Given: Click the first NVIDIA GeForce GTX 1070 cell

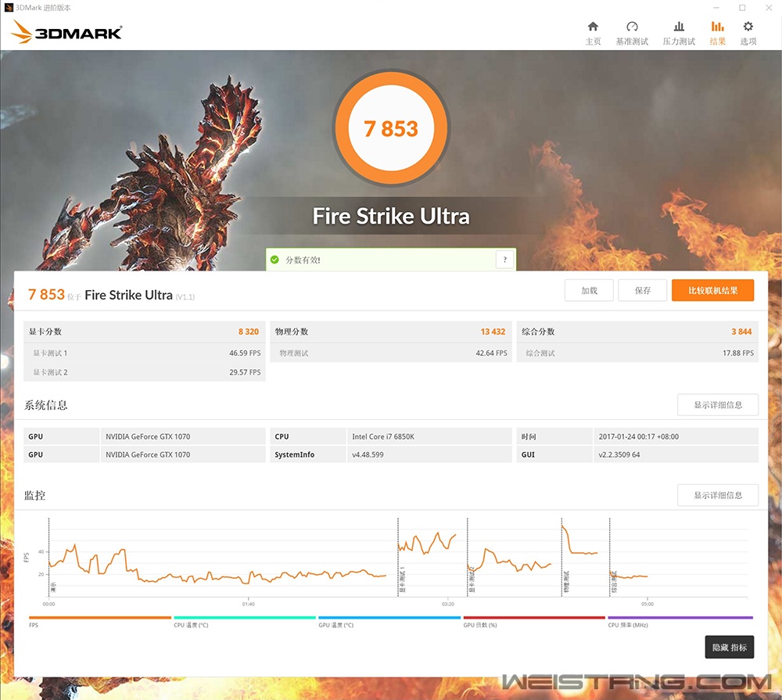Looking at the screenshot, I should pos(183,436).
